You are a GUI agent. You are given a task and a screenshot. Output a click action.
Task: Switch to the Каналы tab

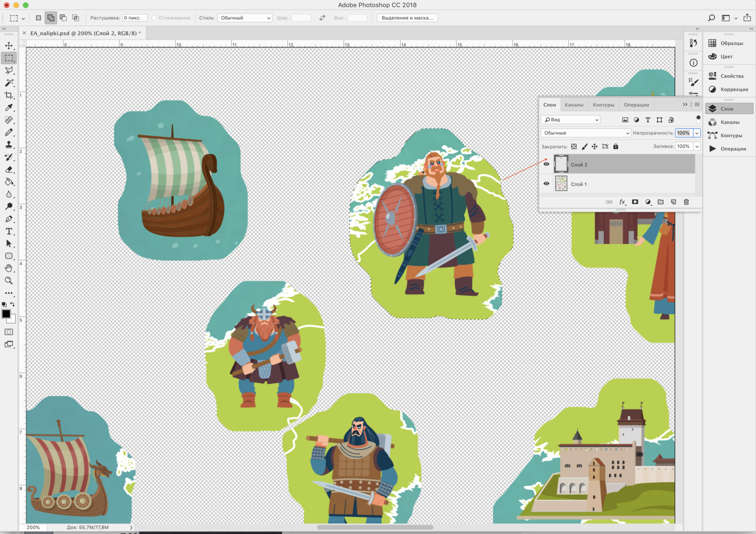[x=574, y=105]
